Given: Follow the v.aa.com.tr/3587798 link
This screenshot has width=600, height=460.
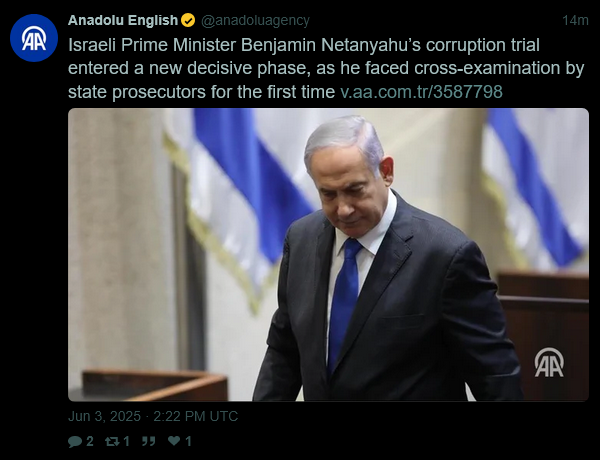Looking at the screenshot, I should pos(421,92).
